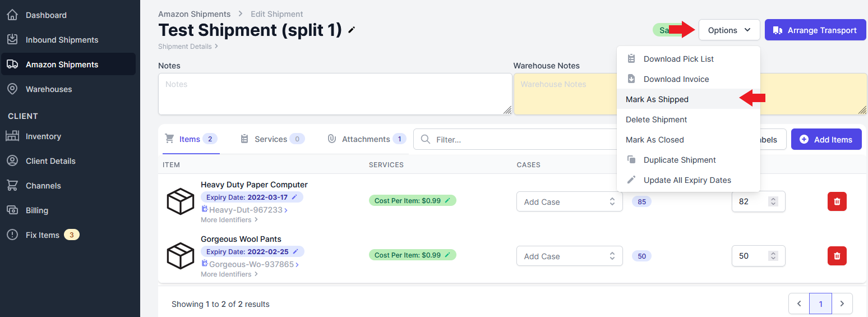Click the Arrange Transport button
This screenshot has width=868, height=317.
tap(815, 30)
